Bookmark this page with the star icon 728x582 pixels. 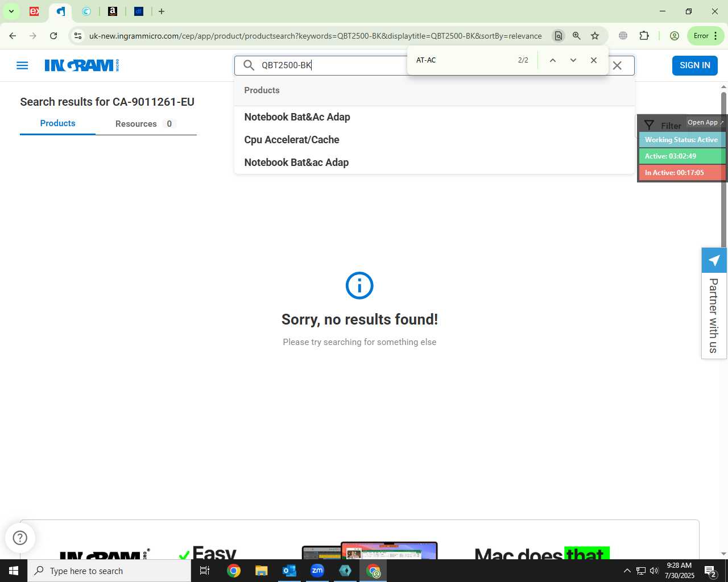(595, 36)
